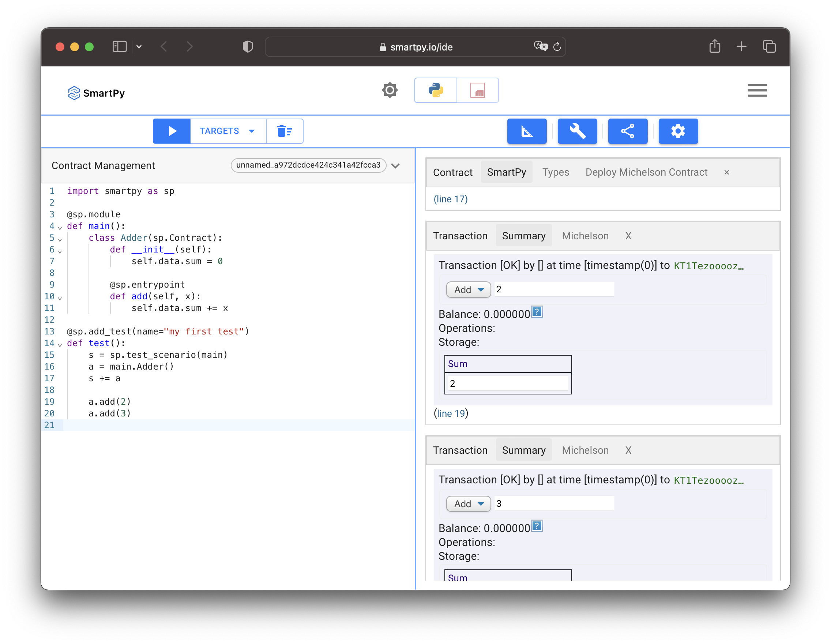Switch to the SmartPy tab
This screenshot has height=644, width=831.
pyautogui.click(x=507, y=172)
